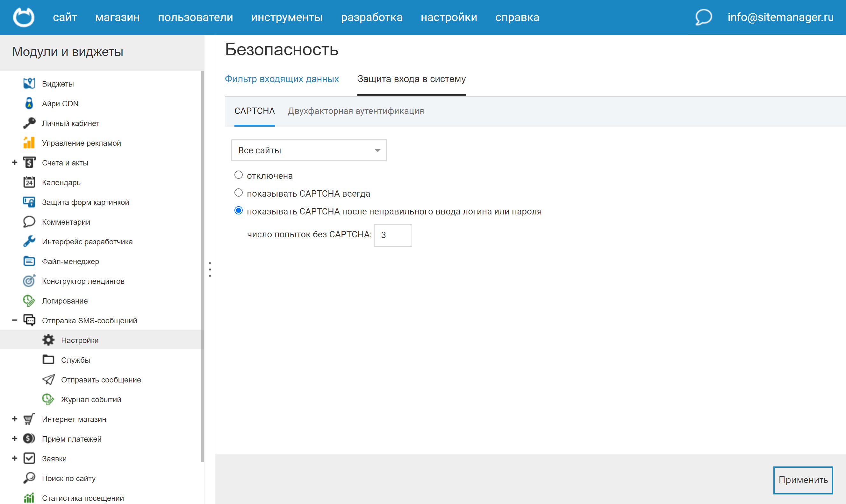Open Айри CDN via its padlock icon
Image resolution: width=846 pixels, height=504 pixels.
coord(29,103)
